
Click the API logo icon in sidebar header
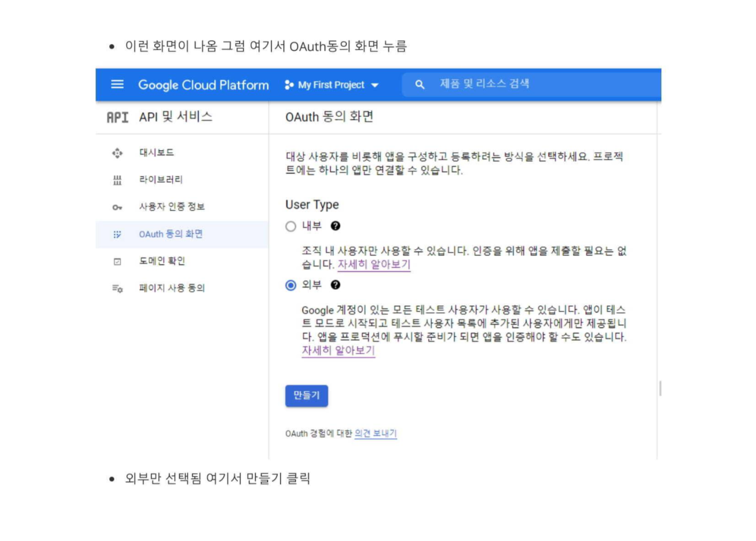117,117
